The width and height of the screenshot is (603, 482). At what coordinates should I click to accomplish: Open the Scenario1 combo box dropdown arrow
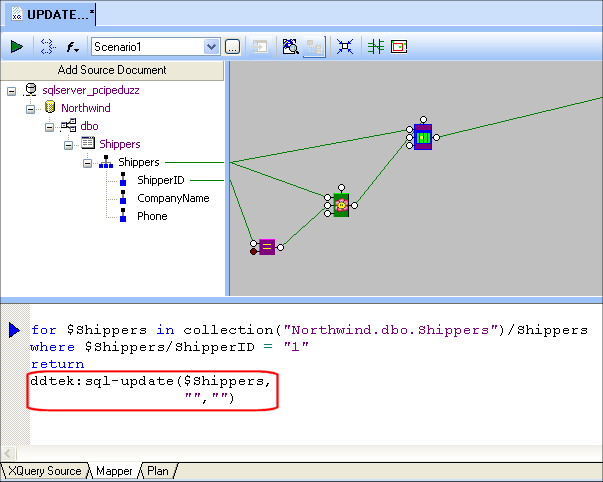(212, 47)
